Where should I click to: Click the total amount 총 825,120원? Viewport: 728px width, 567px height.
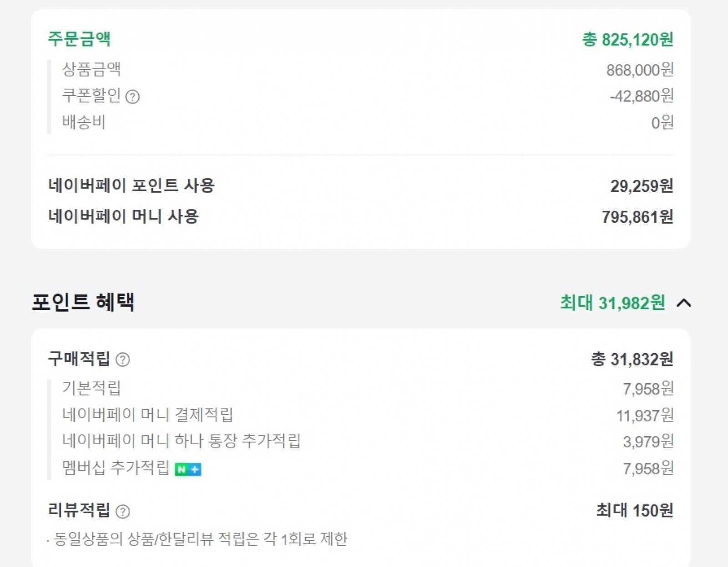click(x=628, y=40)
